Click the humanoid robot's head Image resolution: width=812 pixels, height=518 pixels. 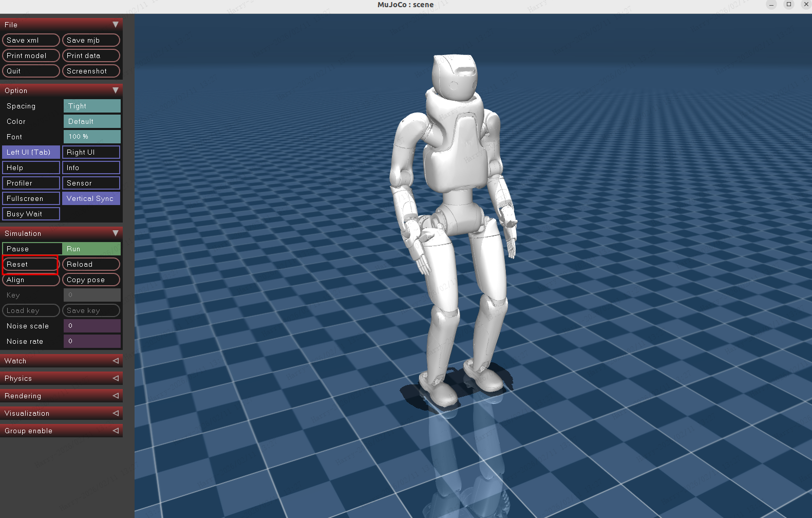454,75
